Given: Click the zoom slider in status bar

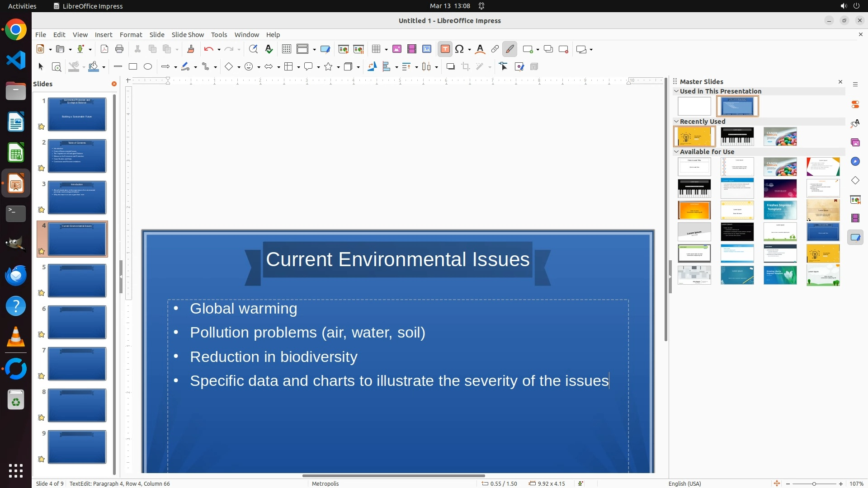Looking at the screenshot, I should (x=814, y=483).
